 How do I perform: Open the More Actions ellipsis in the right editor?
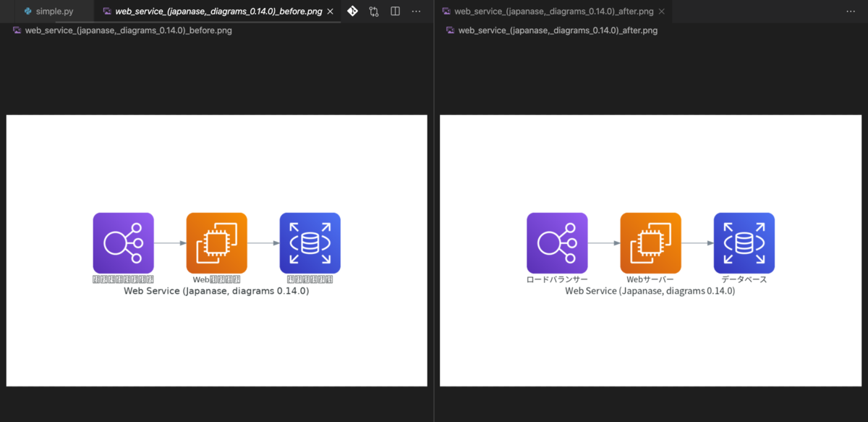851,11
